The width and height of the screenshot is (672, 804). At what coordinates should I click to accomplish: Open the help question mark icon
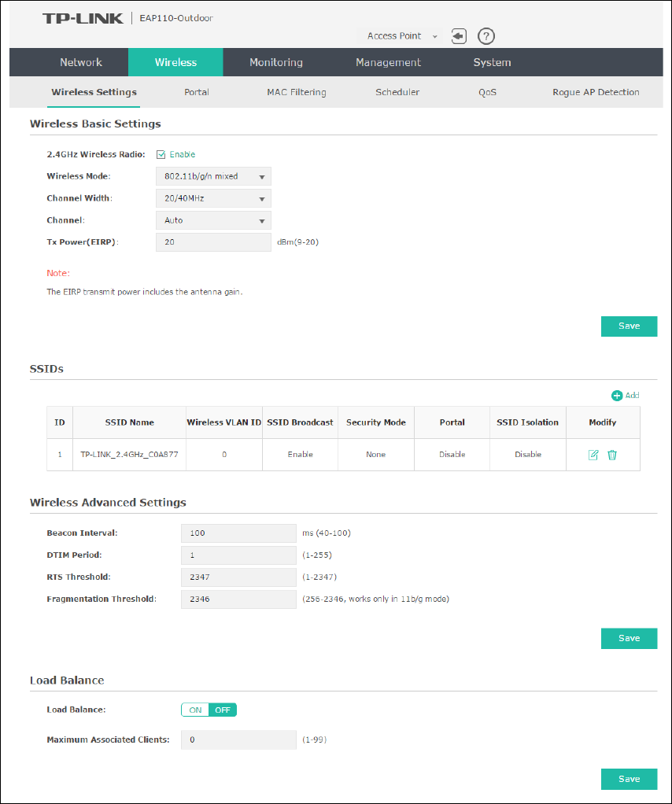coord(486,36)
